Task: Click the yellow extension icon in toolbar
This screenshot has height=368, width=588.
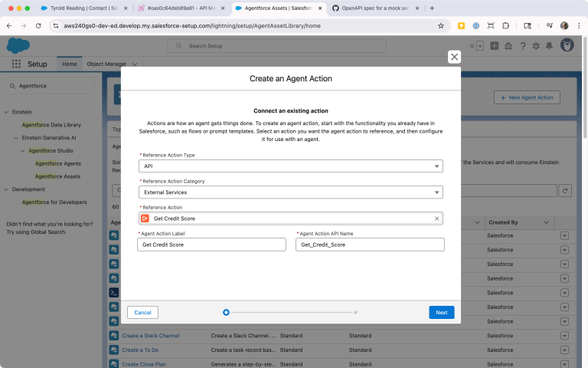Action: pos(461,26)
